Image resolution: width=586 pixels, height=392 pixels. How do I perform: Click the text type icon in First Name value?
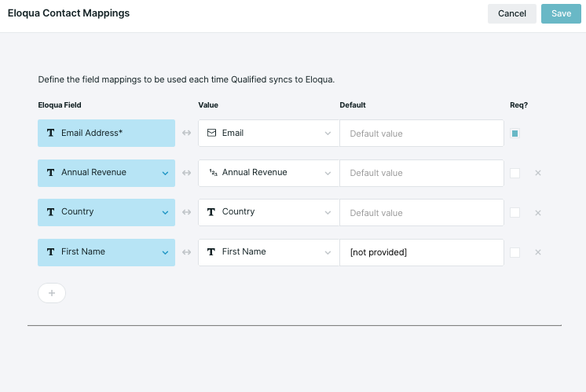coord(211,252)
